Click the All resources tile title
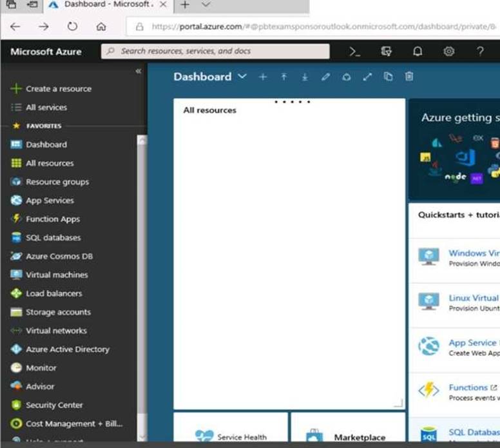This screenshot has width=500, height=448. (210, 110)
